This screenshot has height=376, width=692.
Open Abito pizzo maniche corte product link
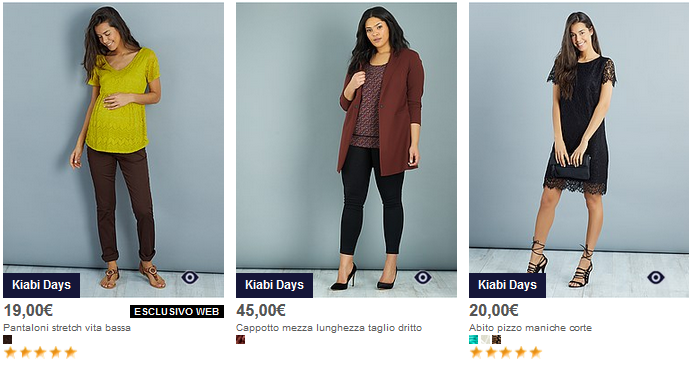[530, 328]
